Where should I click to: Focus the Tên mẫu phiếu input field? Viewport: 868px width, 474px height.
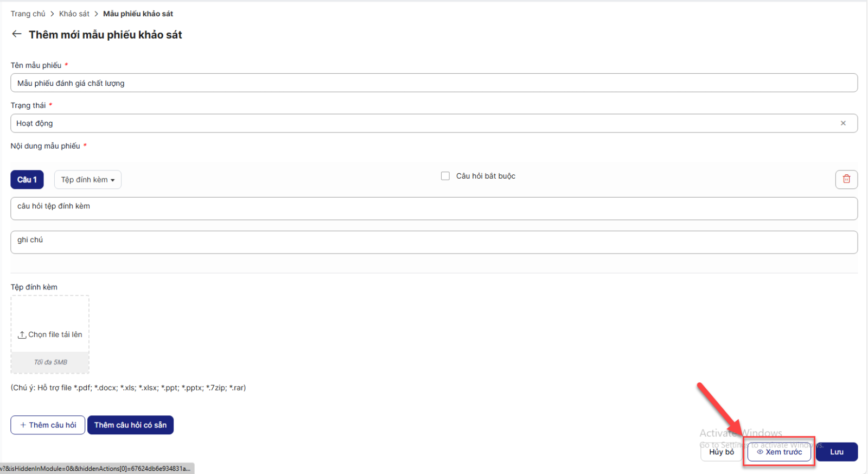(x=433, y=83)
